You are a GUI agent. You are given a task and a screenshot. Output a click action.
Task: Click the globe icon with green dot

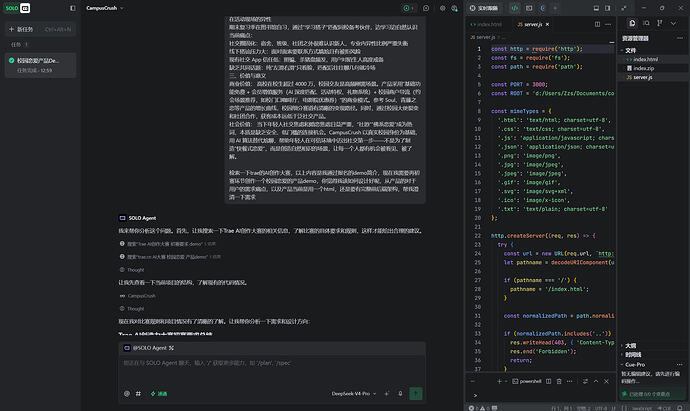tap(455, 8)
